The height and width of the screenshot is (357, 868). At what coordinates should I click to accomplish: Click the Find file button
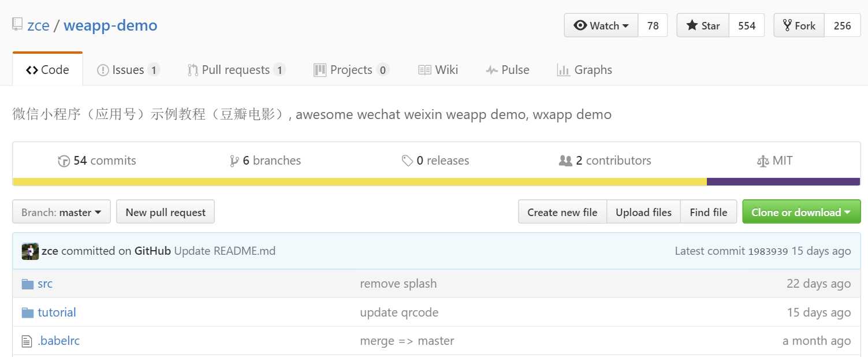(x=709, y=212)
